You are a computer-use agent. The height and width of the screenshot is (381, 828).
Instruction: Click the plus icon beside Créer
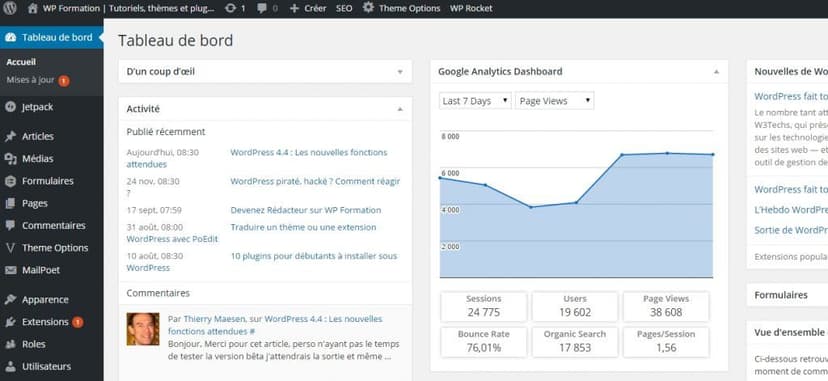tap(294, 8)
